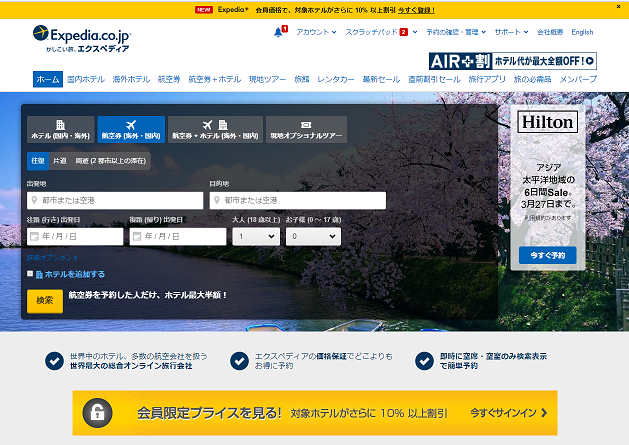Select the ホーム navigation tab
The height and width of the screenshot is (445, 629).
(48, 79)
